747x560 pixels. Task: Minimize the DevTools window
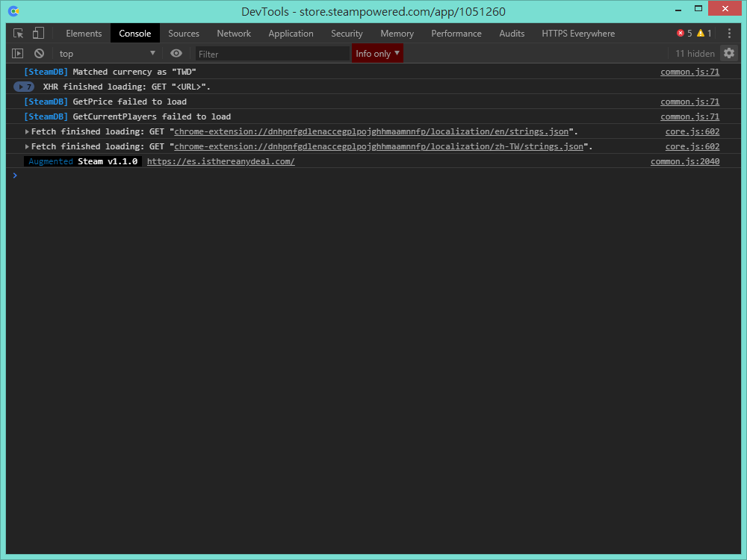[678, 9]
